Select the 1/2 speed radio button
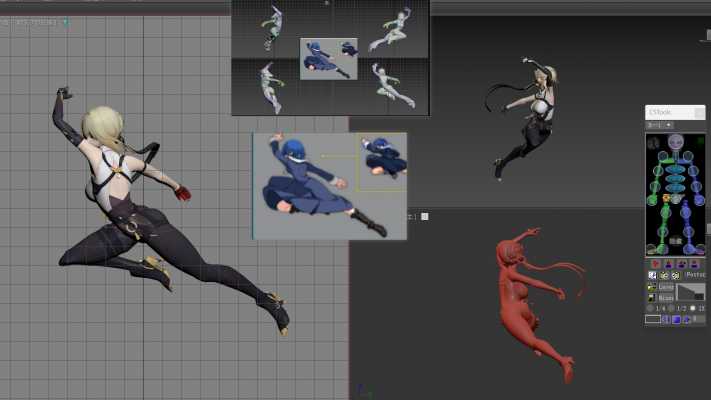 (x=671, y=308)
